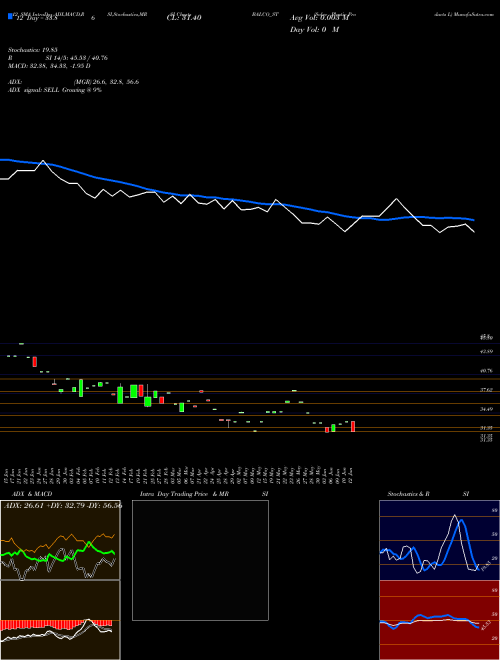Click the 37.62 price axis label

(487, 390)
